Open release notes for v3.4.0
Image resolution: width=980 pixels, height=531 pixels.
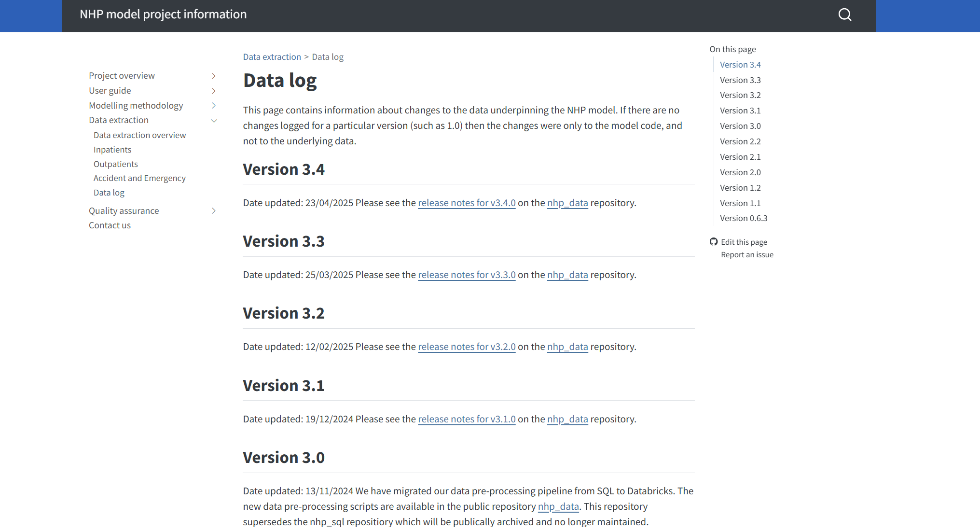(467, 203)
